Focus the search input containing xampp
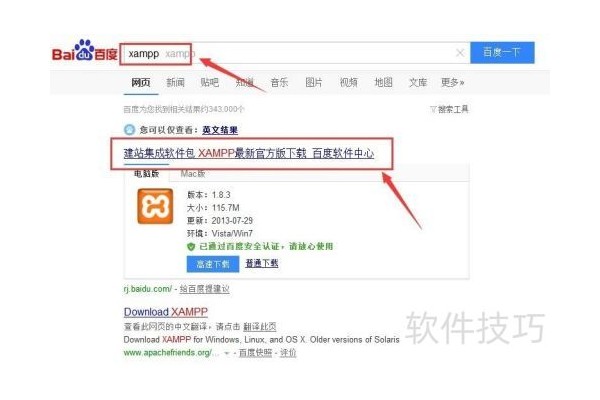 [295, 53]
